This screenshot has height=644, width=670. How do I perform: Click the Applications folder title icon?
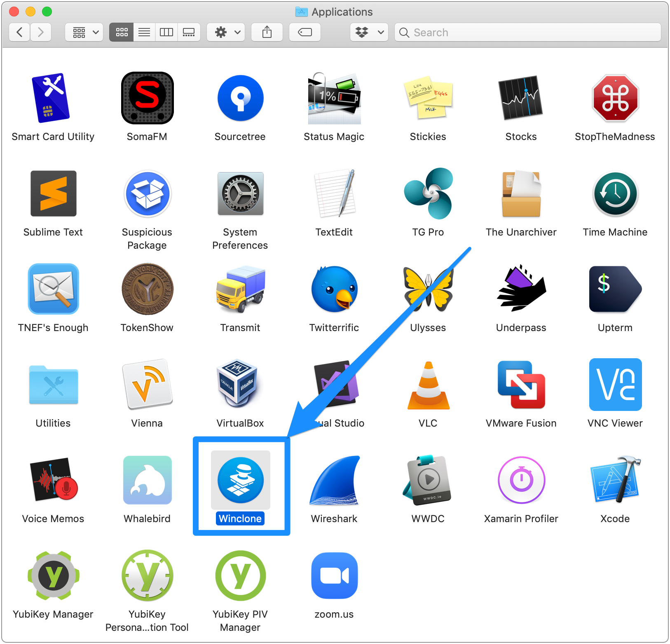[x=302, y=12]
